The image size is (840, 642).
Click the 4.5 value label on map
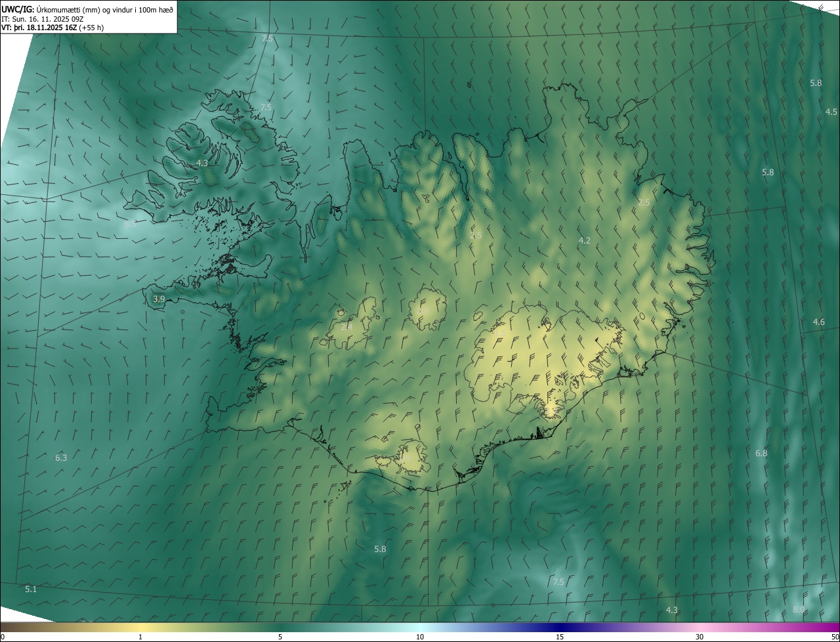click(x=831, y=112)
